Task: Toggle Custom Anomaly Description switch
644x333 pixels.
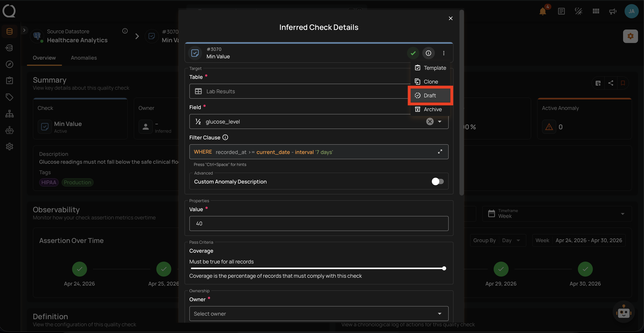Action: [437, 181]
